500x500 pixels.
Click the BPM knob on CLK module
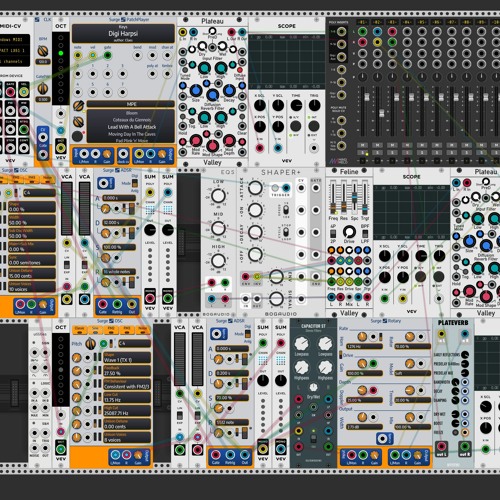pos(43,51)
